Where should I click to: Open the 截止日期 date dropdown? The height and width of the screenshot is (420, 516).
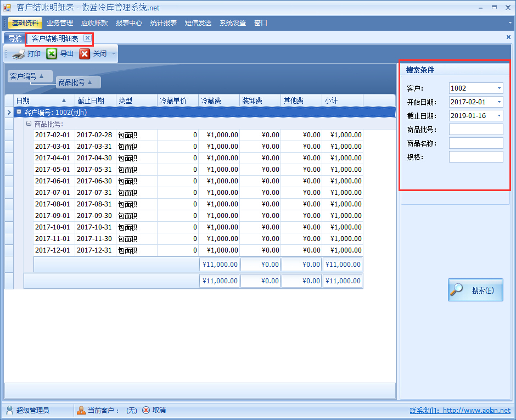[x=499, y=116]
